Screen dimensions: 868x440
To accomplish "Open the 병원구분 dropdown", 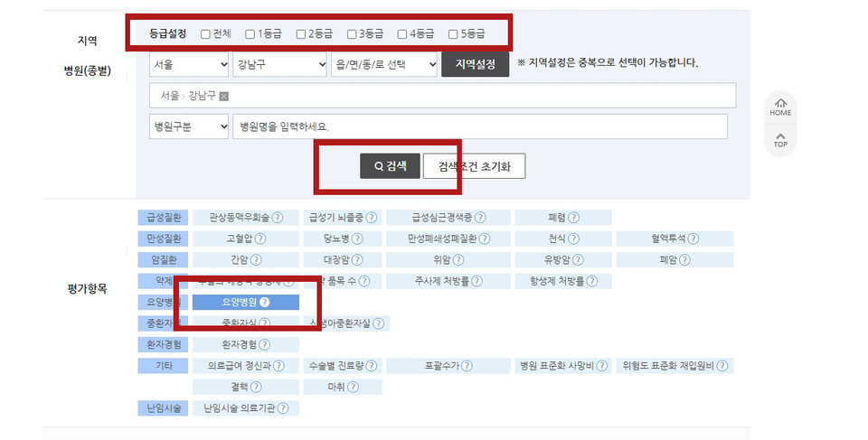I will [x=189, y=126].
